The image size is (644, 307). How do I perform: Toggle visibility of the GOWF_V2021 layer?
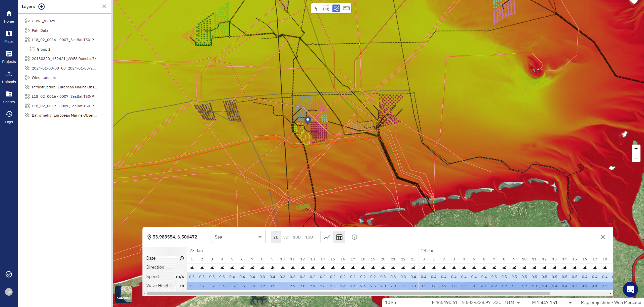27,21
